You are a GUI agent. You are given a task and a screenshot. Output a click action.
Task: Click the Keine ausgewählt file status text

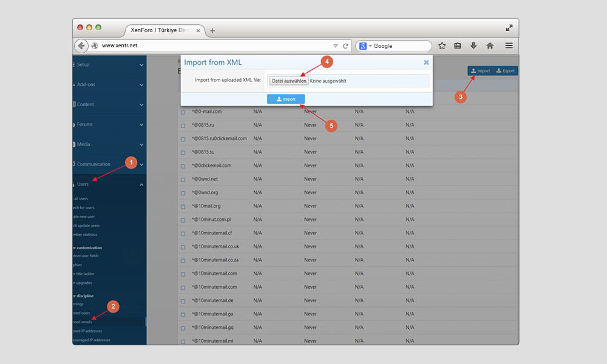328,81
